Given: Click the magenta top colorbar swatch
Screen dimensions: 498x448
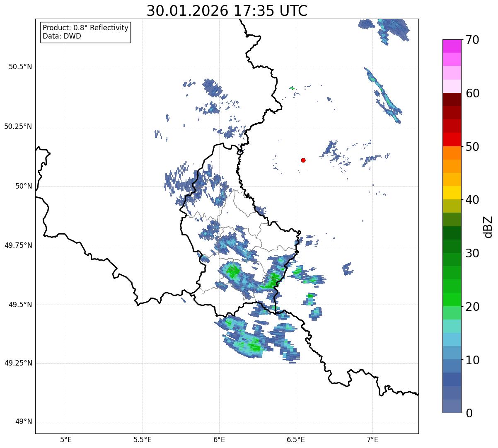Looking at the screenshot, I should [452, 46].
